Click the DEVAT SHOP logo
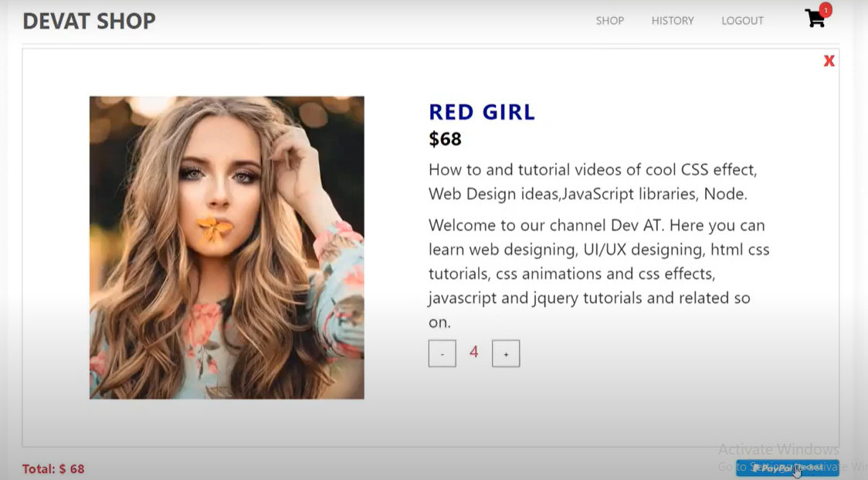 [x=89, y=21]
